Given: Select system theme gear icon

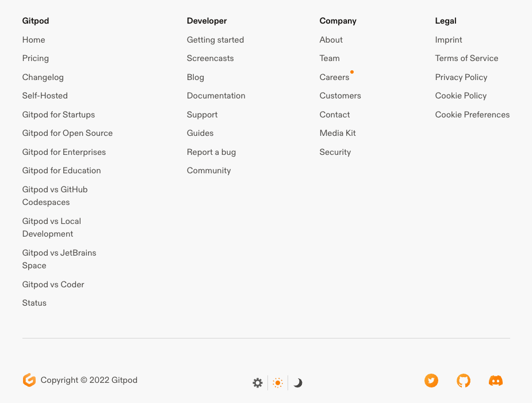Looking at the screenshot, I should (258, 383).
